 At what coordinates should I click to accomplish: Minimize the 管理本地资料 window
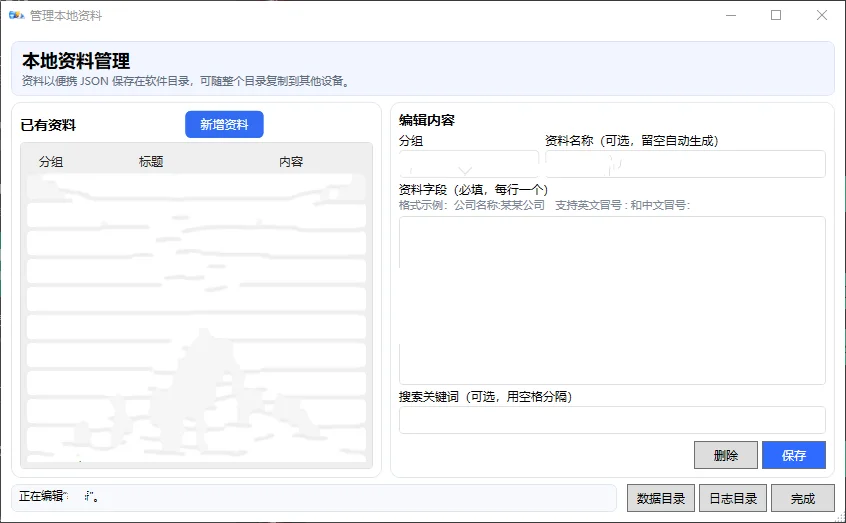[731, 15]
